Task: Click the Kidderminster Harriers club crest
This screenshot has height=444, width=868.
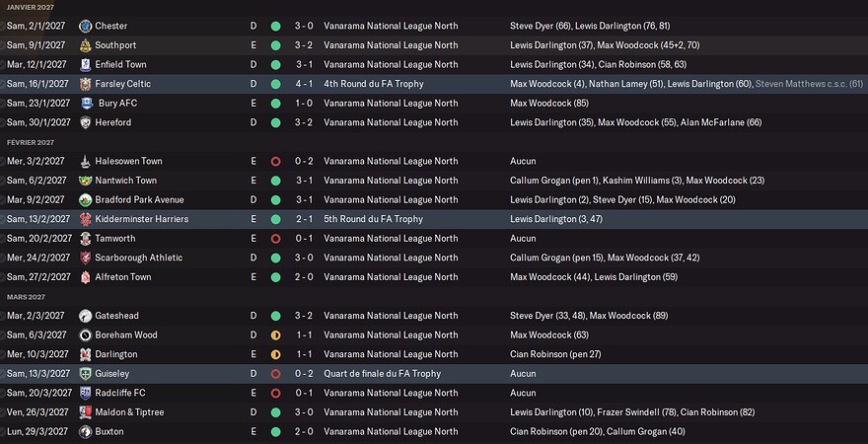Action: [85, 219]
